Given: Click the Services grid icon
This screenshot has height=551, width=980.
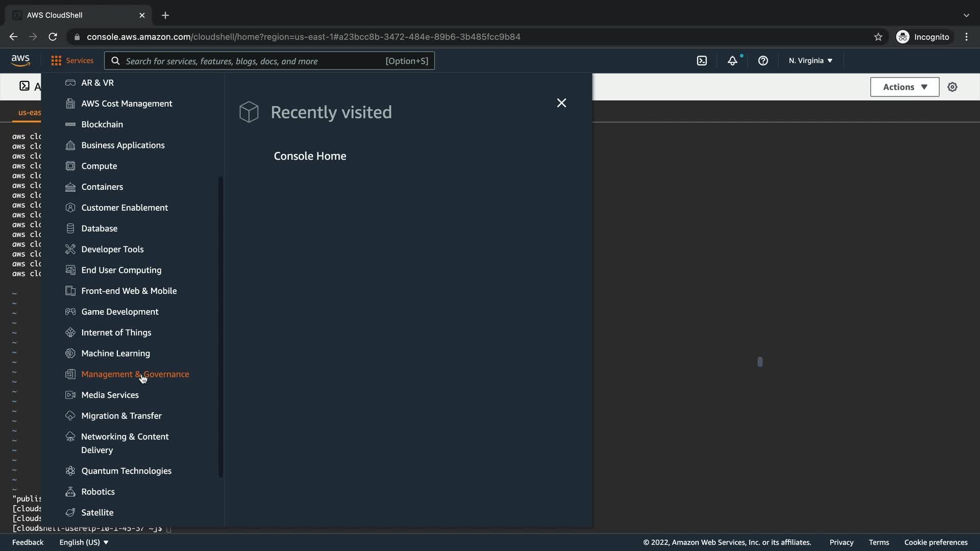Looking at the screenshot, I should [x=56, y=61].
